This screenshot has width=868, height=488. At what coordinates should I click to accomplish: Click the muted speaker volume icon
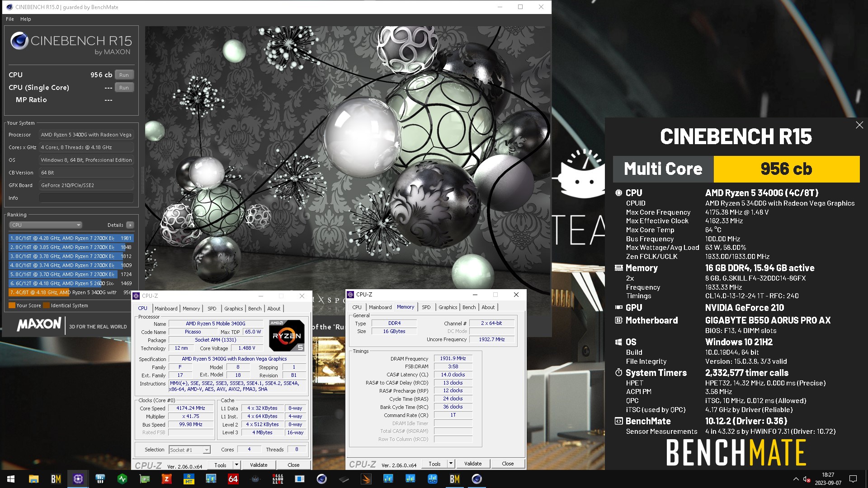(807, 479)
